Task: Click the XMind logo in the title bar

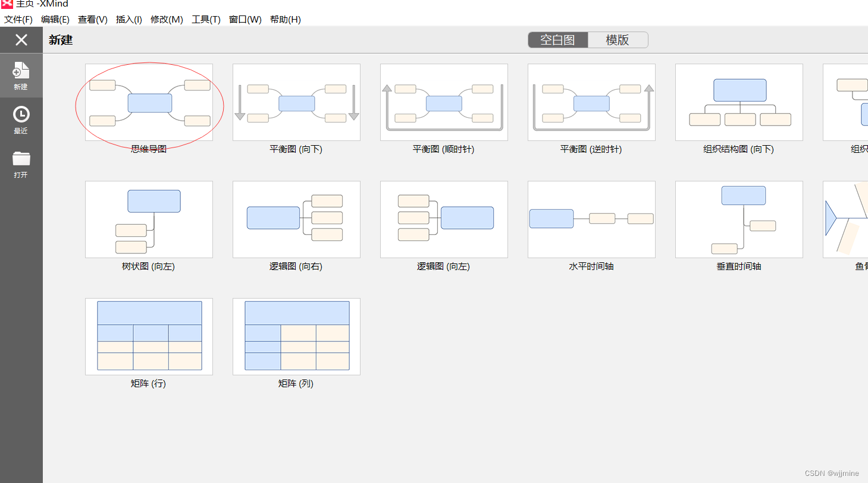Action: click(x=7, y=4)
